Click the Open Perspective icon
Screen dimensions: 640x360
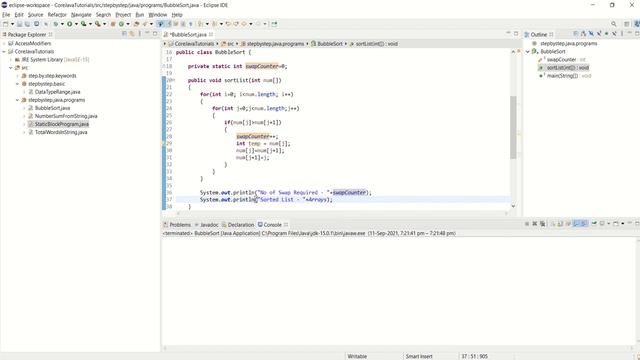627,24
